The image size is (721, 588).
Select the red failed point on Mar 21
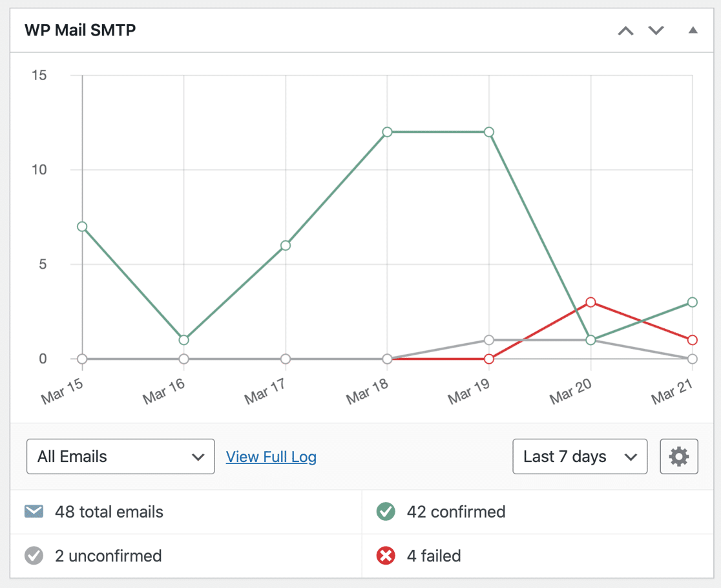[693, 341]
